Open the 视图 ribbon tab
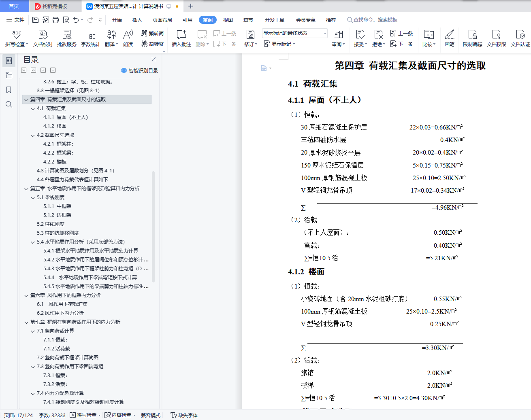 coord(228,20)
